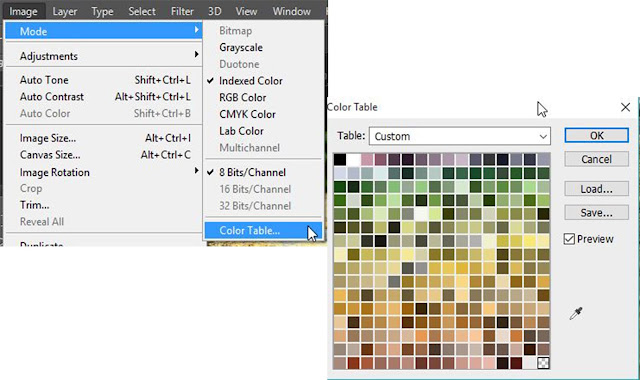Open the View menu
This screenshot has height=380, width=640.
click(x=246, y=11)
